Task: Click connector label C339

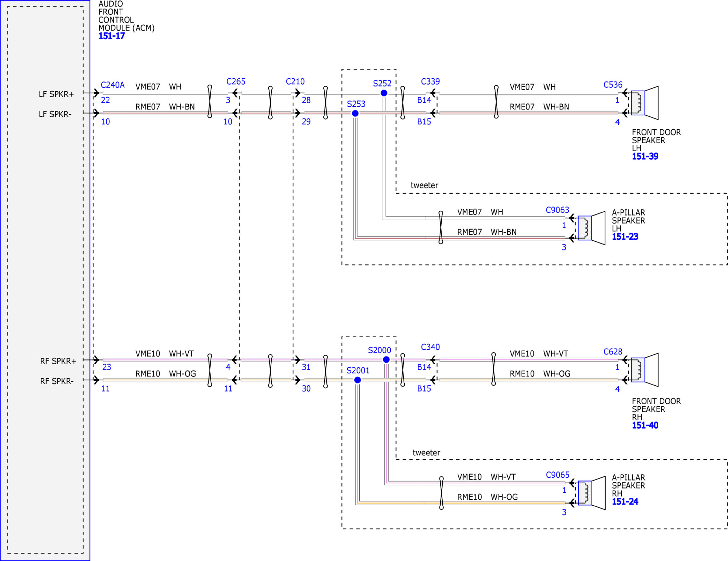Action: point(430,81)
